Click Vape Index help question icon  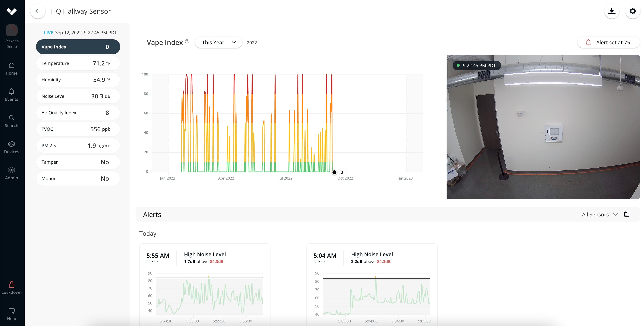click(187, 42)
